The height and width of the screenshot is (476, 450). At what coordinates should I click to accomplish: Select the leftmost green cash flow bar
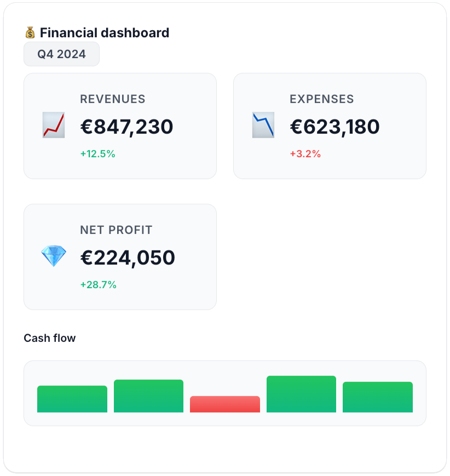(x=72, y=399)
